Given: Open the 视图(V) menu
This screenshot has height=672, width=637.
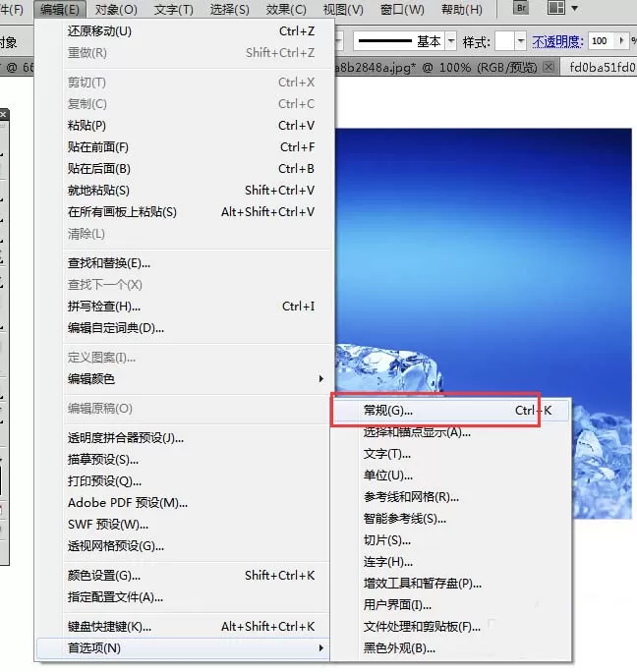Looking at the screenshot, I should click(x=343, y=9).
